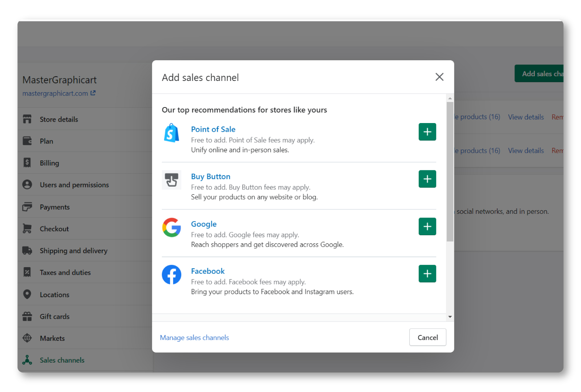
Task: Click the dialog scrollbar thumb
Action: pos(450,172)
